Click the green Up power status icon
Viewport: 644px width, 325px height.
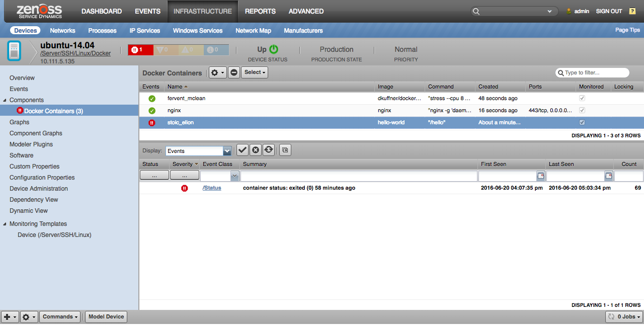pos(274,49)
